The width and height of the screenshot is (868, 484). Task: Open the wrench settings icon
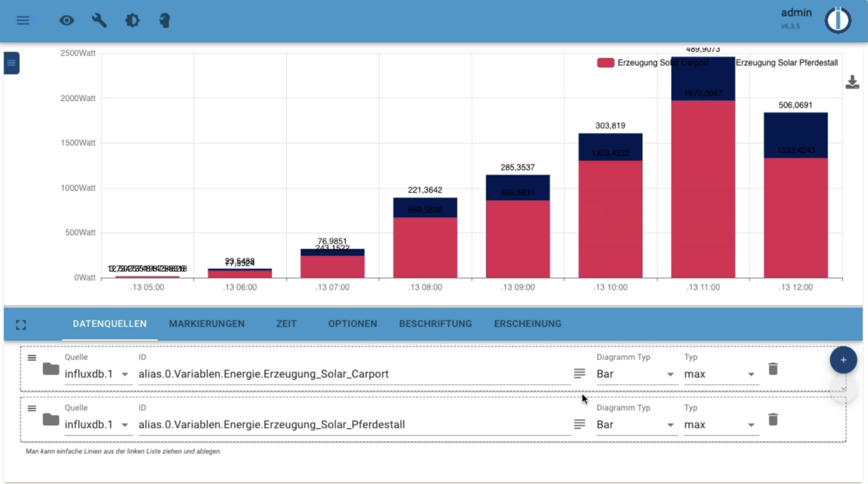pos(99,20)
